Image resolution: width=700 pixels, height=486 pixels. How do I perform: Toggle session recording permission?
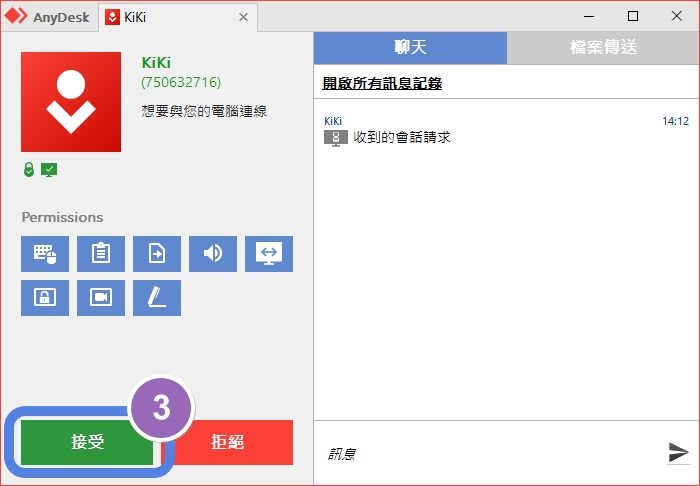tap(101, 298)
